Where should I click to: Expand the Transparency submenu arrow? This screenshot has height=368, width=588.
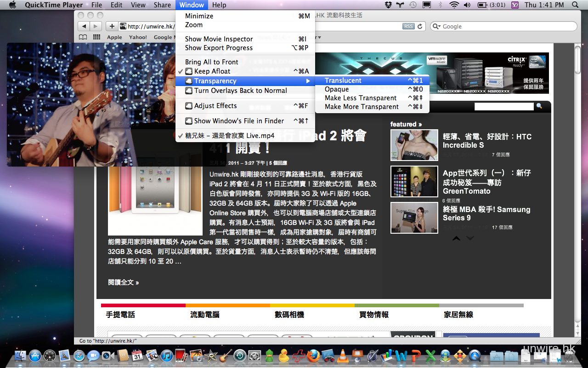(308, 81)
